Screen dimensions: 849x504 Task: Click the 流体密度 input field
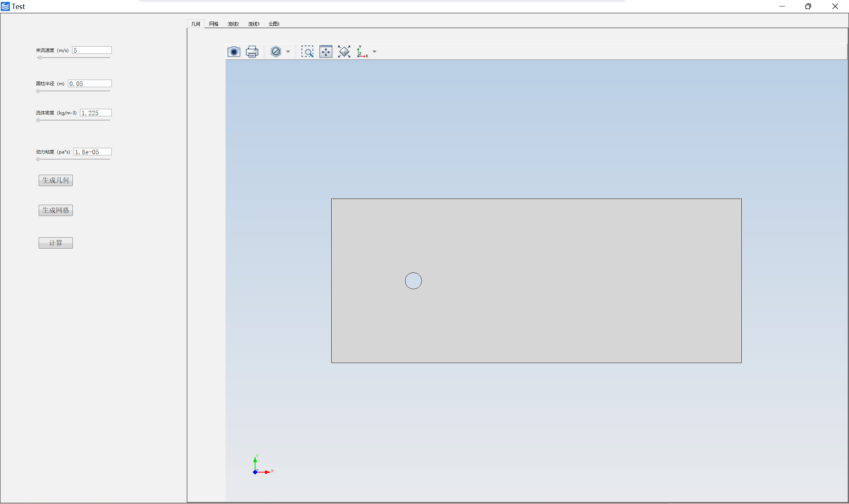coord(96,113)
